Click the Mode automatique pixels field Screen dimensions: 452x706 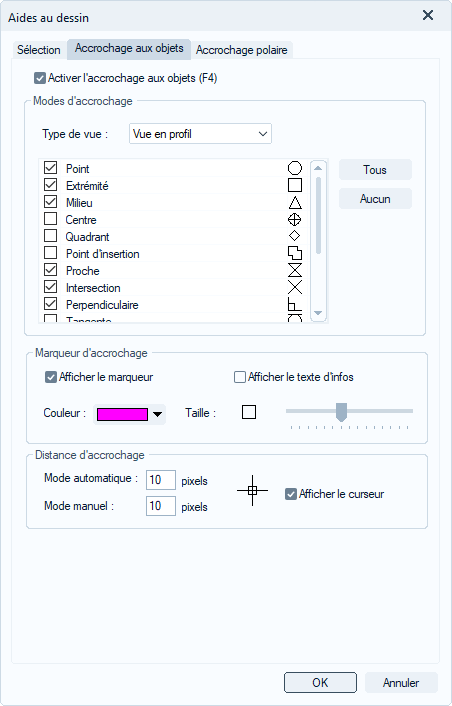[x=161, y=480]
